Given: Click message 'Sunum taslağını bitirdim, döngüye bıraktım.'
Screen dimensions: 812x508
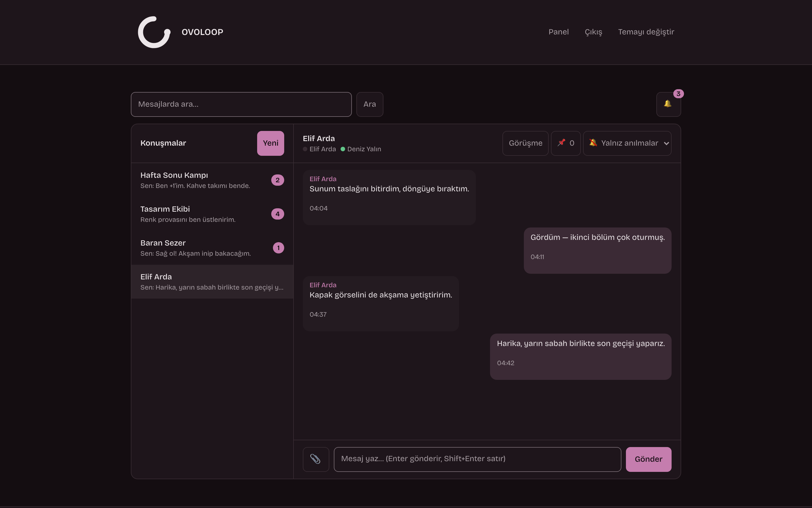Looking at the screenshot, I should tap(389, 189).
